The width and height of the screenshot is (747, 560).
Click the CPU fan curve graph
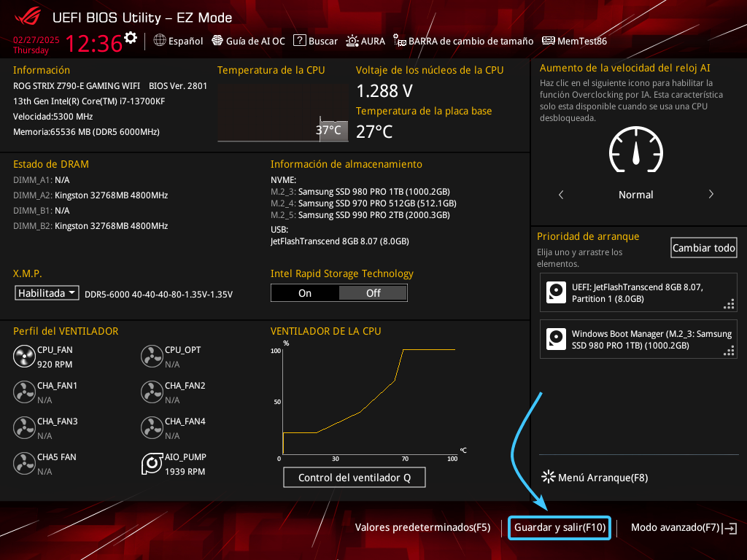click(369, 400)
